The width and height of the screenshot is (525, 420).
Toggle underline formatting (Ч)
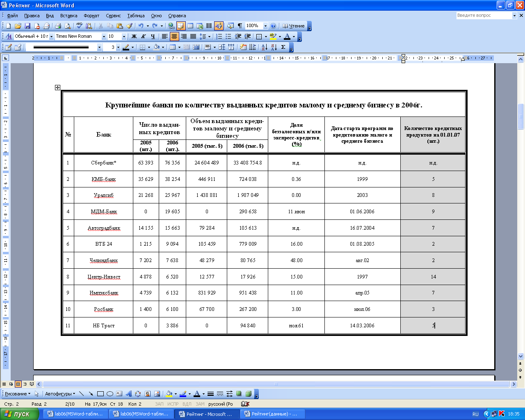153,37
